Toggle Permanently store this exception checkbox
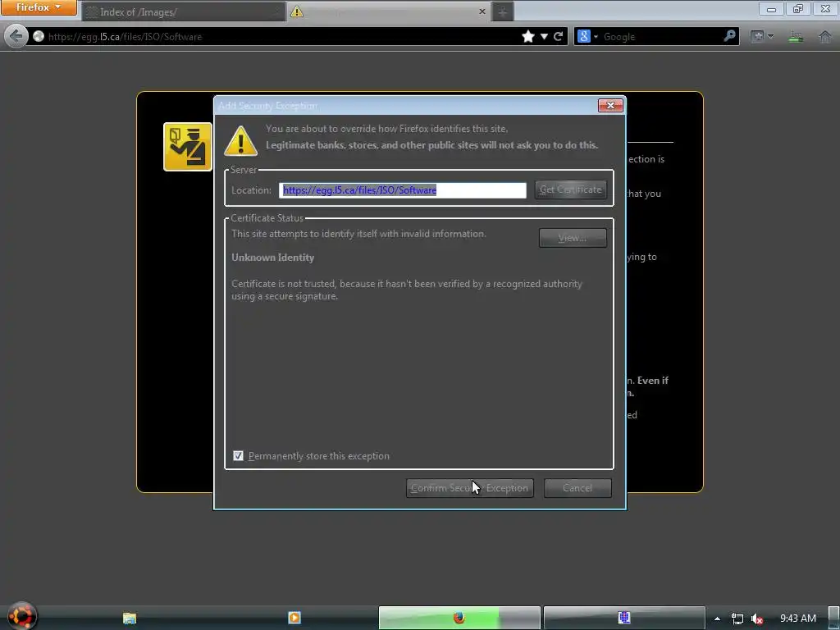This screenshot has width=840, height=630. 239,456
